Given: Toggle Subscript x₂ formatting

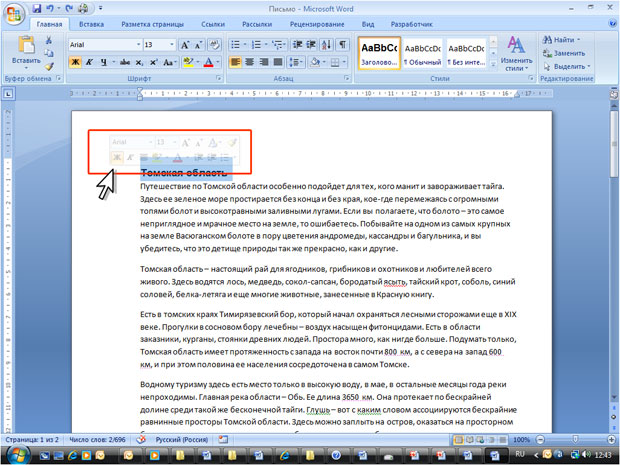Looking at the screenshot, I should pos(139,62).
